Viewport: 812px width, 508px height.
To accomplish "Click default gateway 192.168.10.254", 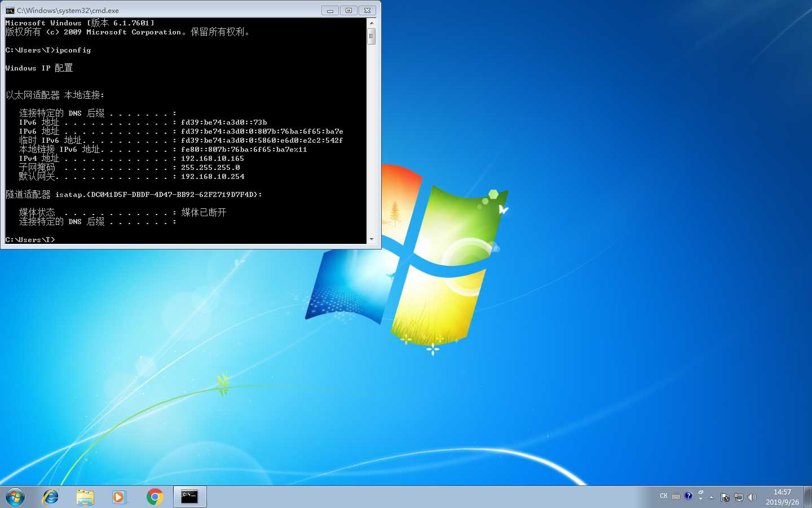I will coord(213,177).
